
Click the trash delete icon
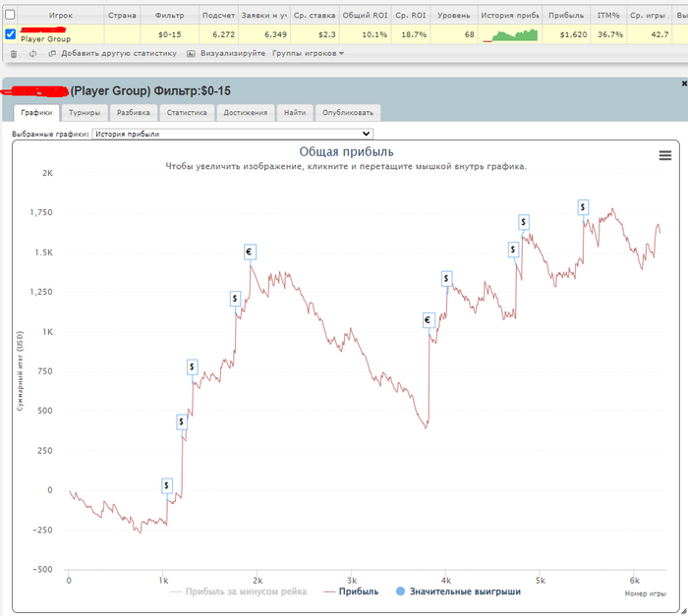pos(14,54)
